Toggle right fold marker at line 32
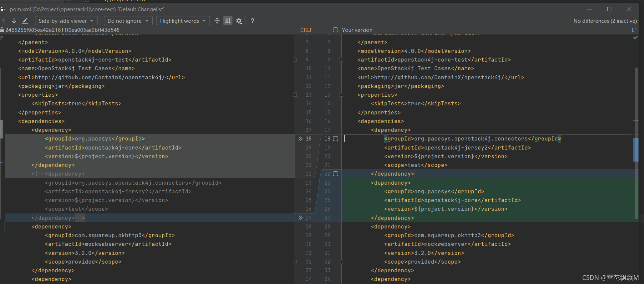Viewport: 644px width, 284px height. tap(341, 262)
